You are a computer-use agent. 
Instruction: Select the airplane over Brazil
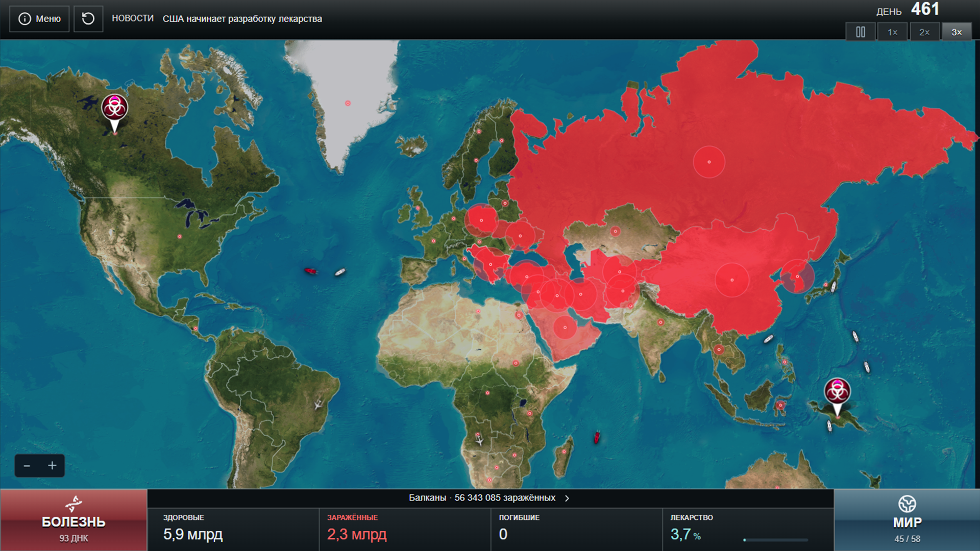[x=318, y=405]
